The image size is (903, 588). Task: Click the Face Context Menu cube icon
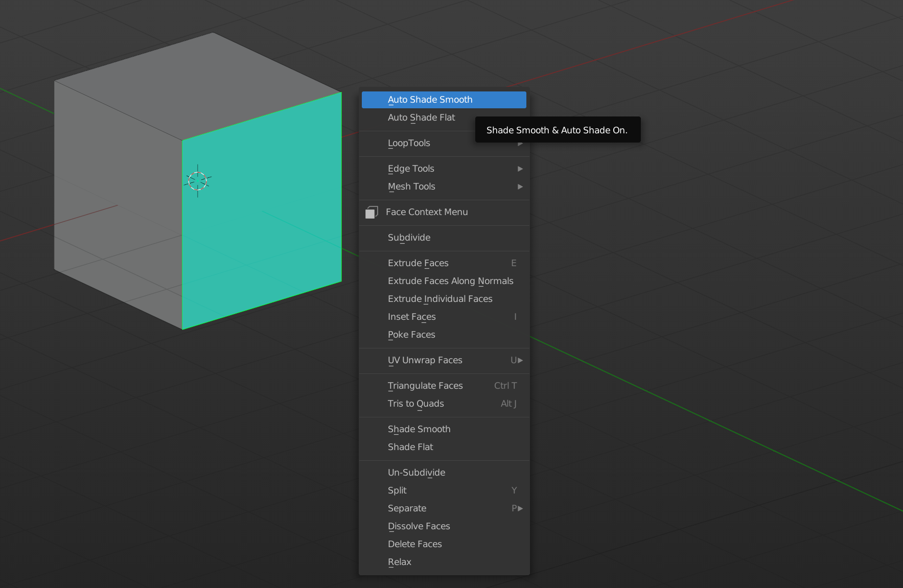click(372, 212)
